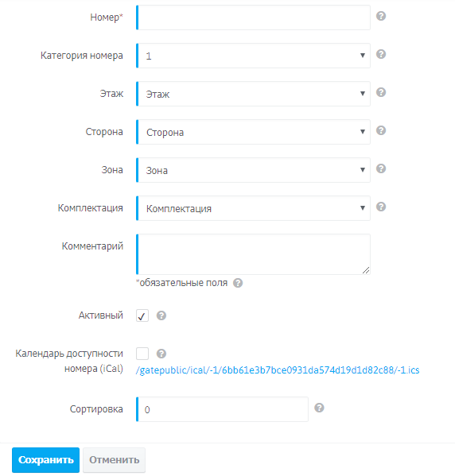Uncheck the Активный checkbox
The height and width of the screenshot is (476, 455).
tap(142, 315)
